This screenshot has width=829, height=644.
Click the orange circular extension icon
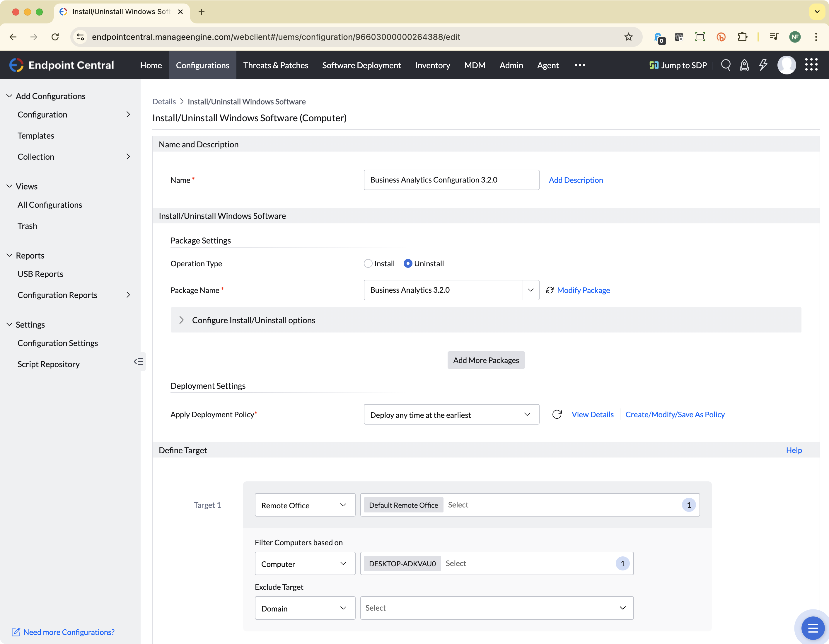point(721,37)
